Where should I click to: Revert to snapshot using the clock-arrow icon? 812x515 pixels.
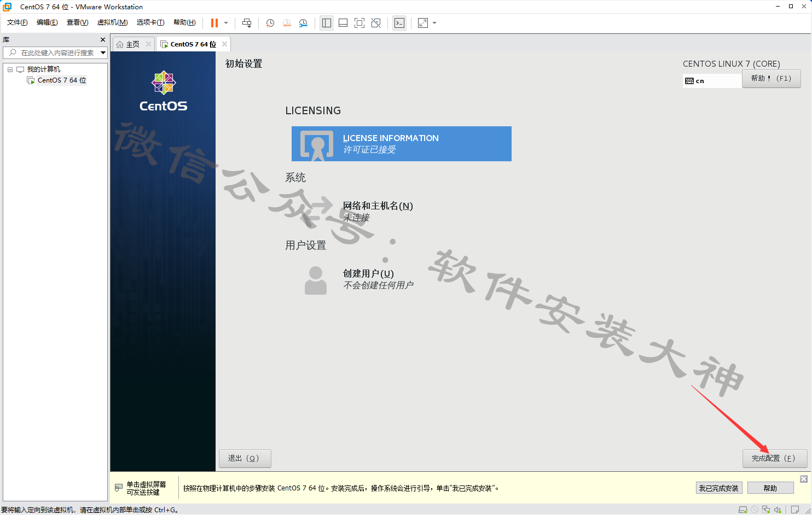[x=287, y=23]
